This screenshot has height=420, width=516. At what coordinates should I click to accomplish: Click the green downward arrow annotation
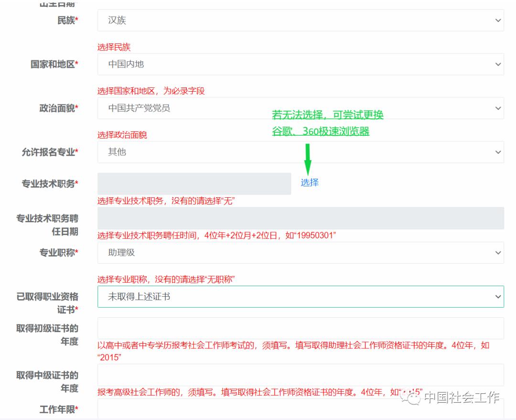pyautogui.click(x=308, y=160)
